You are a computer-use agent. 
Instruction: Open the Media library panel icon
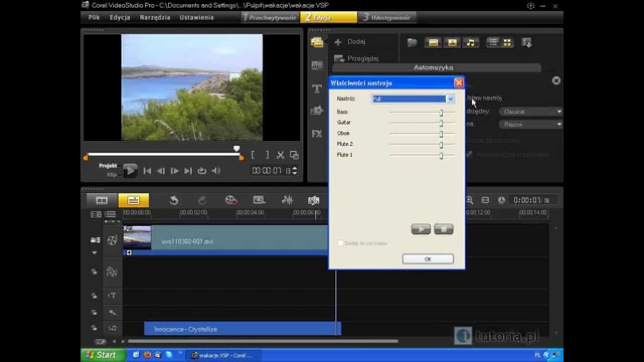[x=317, y=43]
